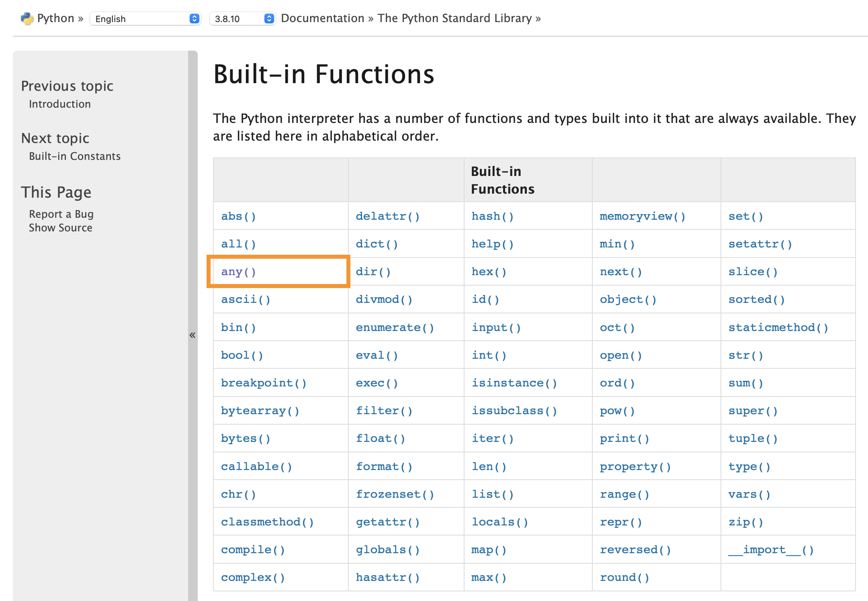Open the float() function link
Viewport: 868px width, 601px height.
click(381, 438)
